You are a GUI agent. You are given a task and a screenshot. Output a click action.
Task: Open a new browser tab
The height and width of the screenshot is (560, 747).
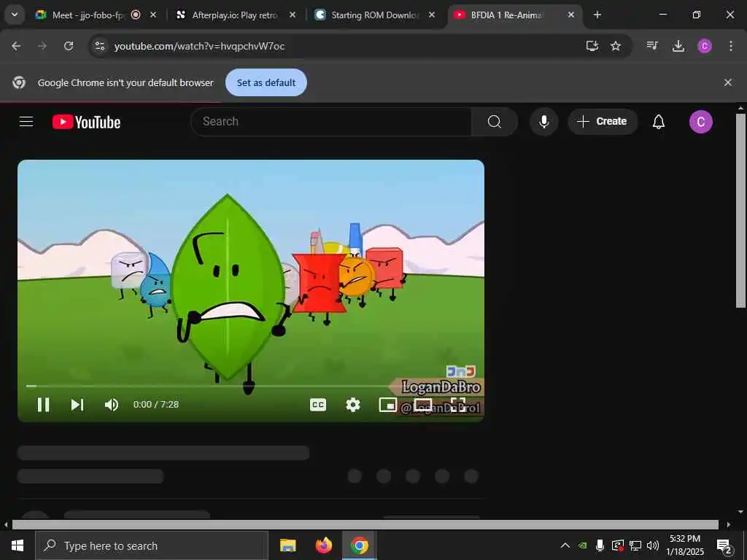tap(597, 15)
